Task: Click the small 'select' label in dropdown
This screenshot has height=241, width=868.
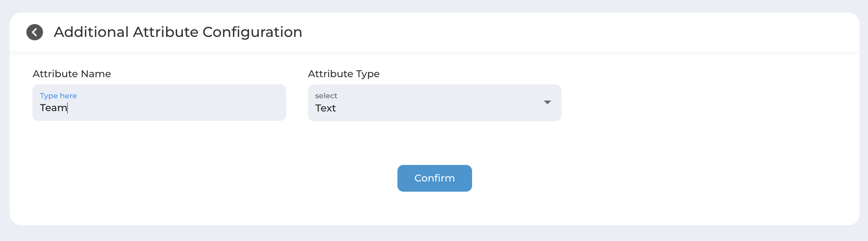Action: (326, 96)
